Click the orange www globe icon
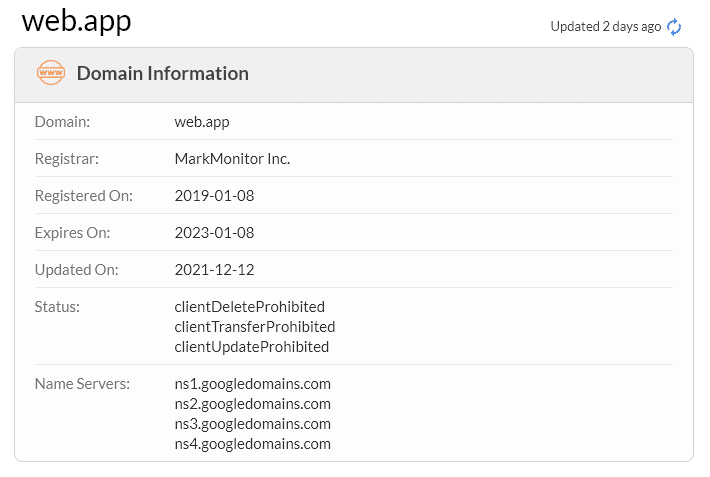This screenshot has height=477, width=710. pyautogui.click(x=51, y=72)
